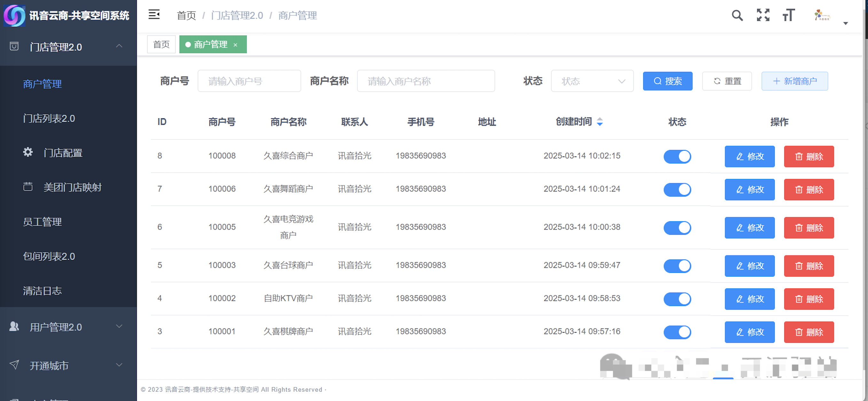Close the 商户管理 tab with x
Screen dimensions: 868x401
click(236, 45)
